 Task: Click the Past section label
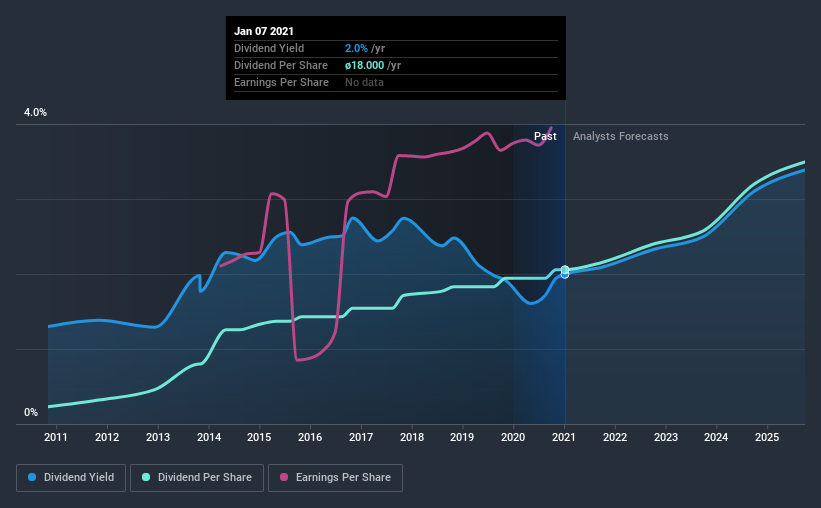[545, 136]
